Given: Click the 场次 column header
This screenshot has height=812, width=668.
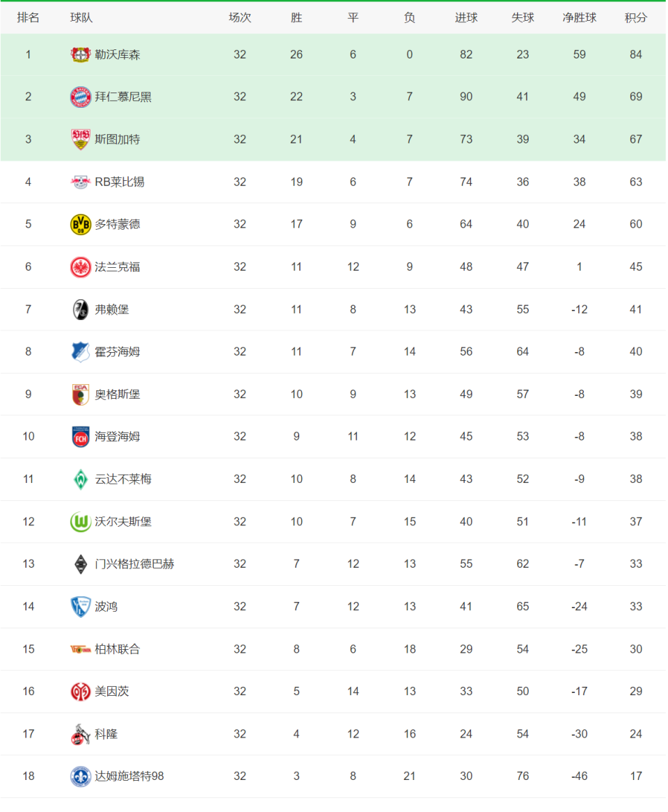Looking at the screenshot, I should [239, 17].
